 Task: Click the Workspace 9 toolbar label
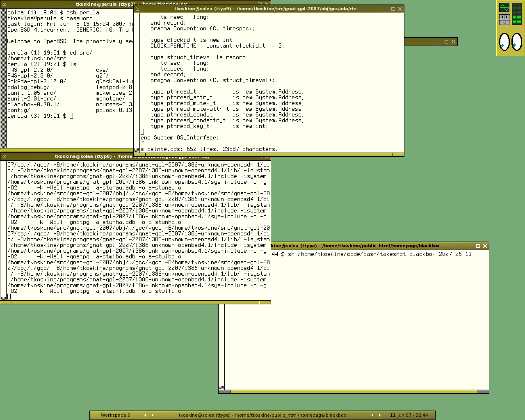(x=116, y=415)
